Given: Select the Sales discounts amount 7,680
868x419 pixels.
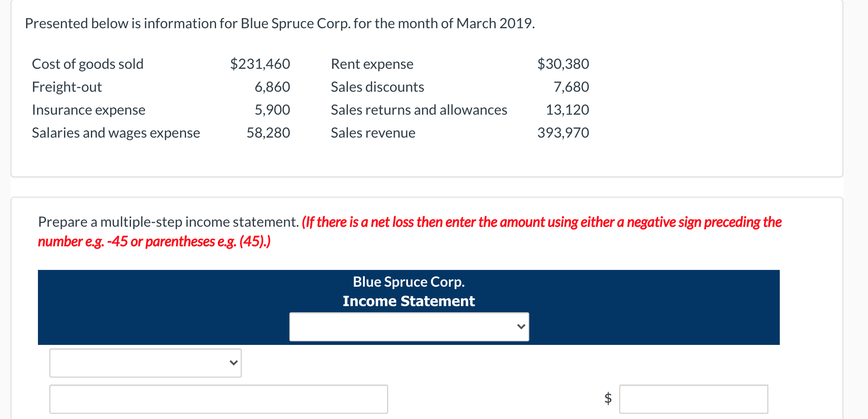Looking at the screenshot, I should (x=571, y=87).
